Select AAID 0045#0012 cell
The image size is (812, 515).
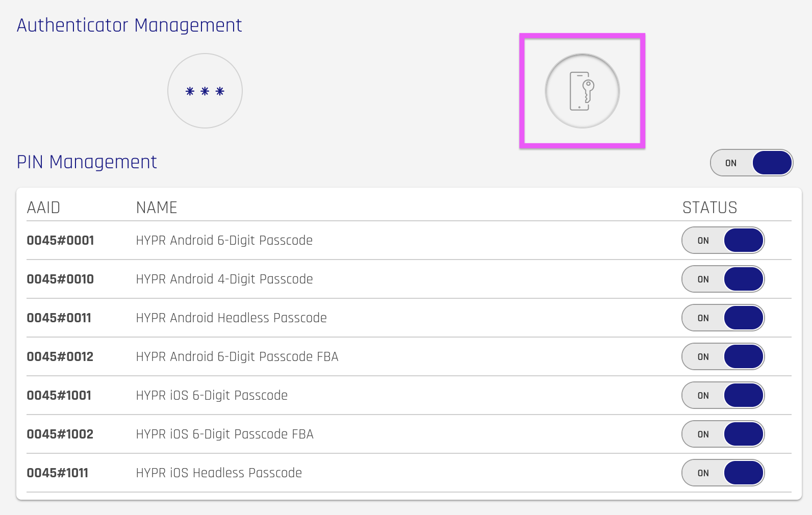(60, 356)
